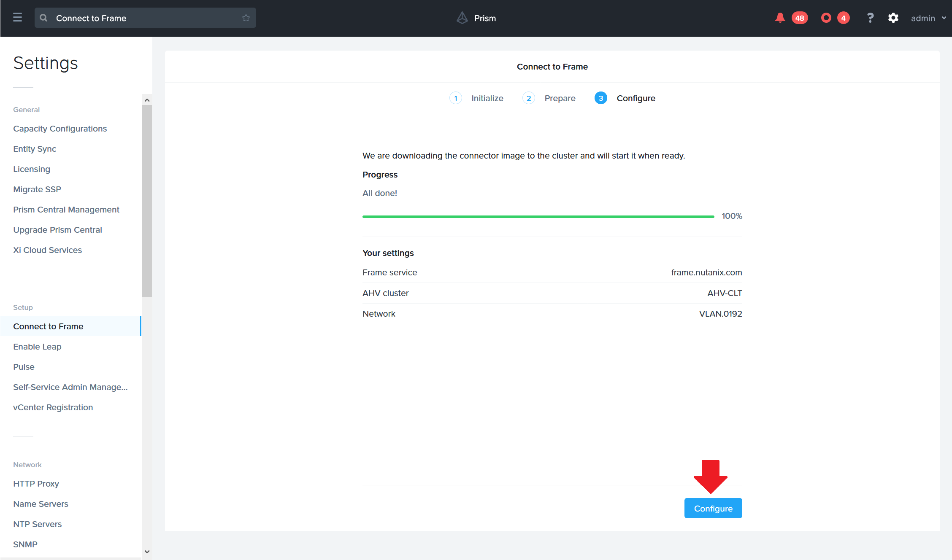Select step 3 Configure

tap(625, 98)
